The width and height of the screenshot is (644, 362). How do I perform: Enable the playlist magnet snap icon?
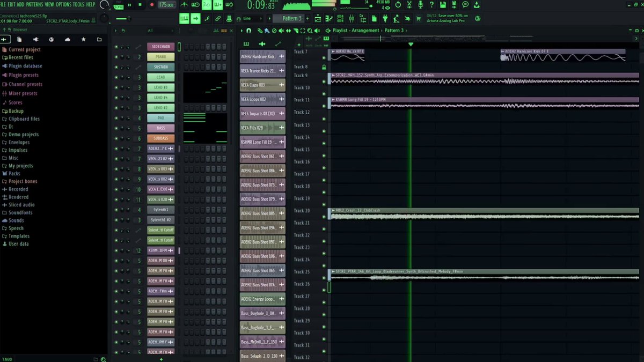pyautogui.click(x=248, y=31)
